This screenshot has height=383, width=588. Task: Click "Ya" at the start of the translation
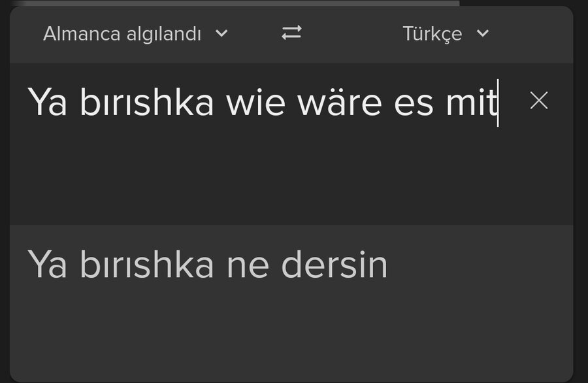point(48,265)
